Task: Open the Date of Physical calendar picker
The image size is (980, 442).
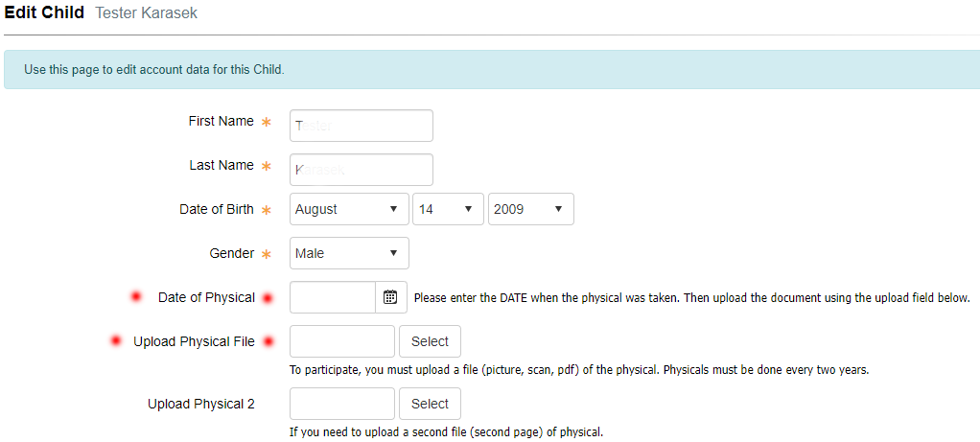Action: coord(390,297)
